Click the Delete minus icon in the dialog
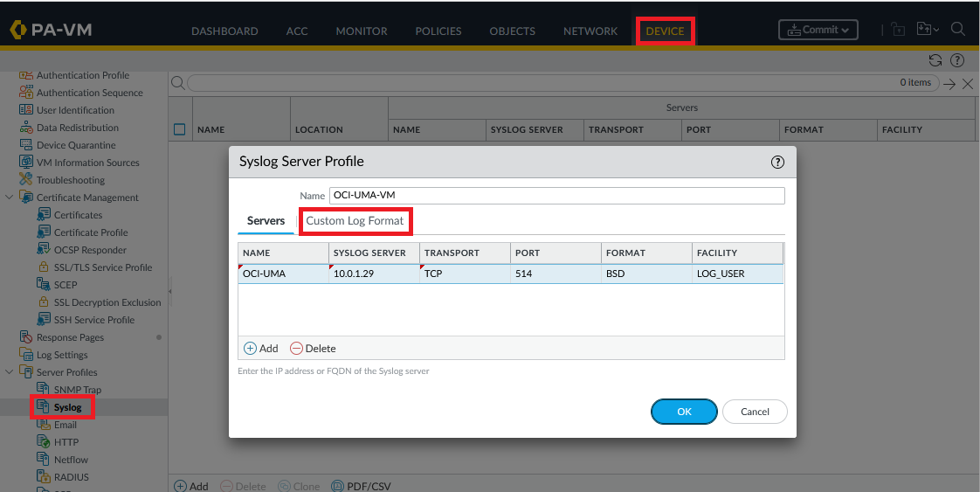The image size is (980, 492). click(x=296, y=348)
